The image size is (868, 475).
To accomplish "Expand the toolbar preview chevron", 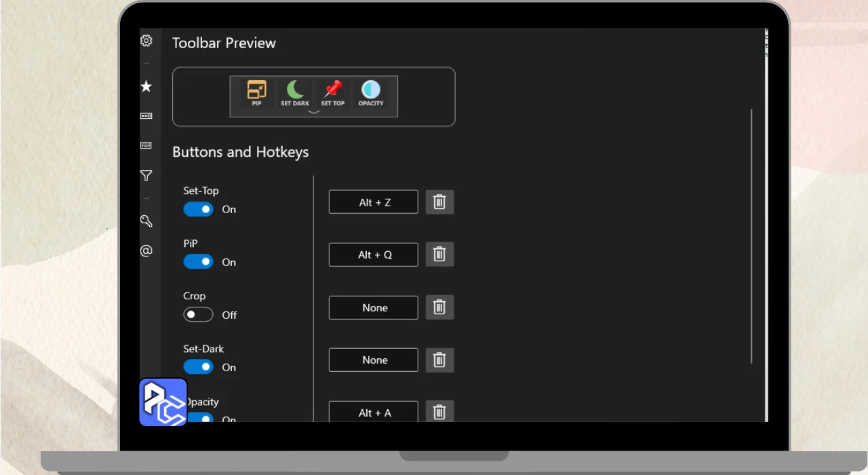I will tap(313, 113).
